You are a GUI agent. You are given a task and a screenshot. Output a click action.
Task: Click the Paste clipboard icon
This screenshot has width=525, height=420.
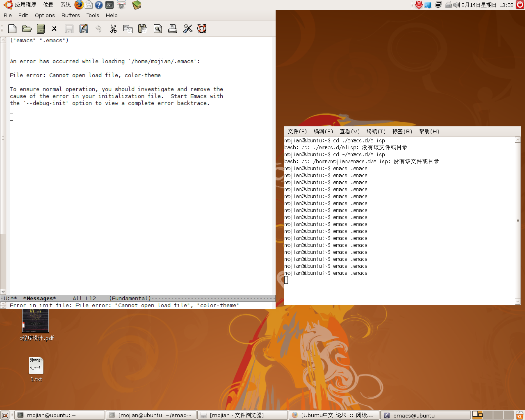(x=143, y=29)
